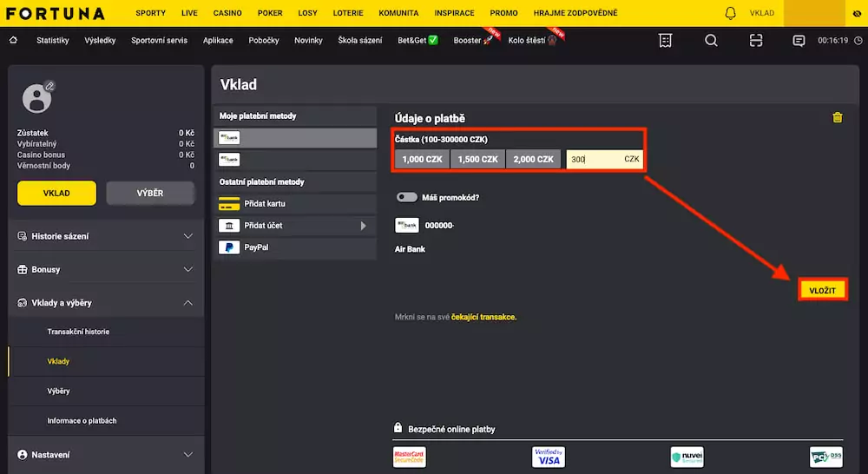Viewport: 868px width, 474px height.
Task: Open LOSY in top menu
Action: 308,13
